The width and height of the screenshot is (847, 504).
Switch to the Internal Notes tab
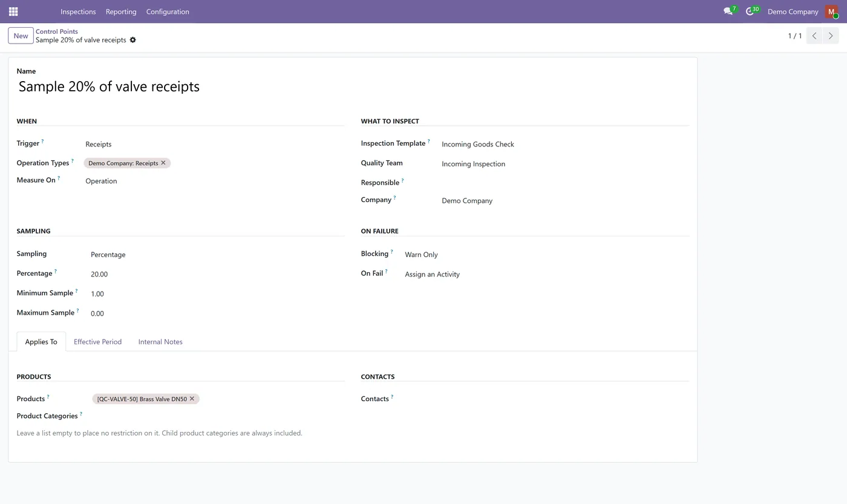tap(160, 342)
